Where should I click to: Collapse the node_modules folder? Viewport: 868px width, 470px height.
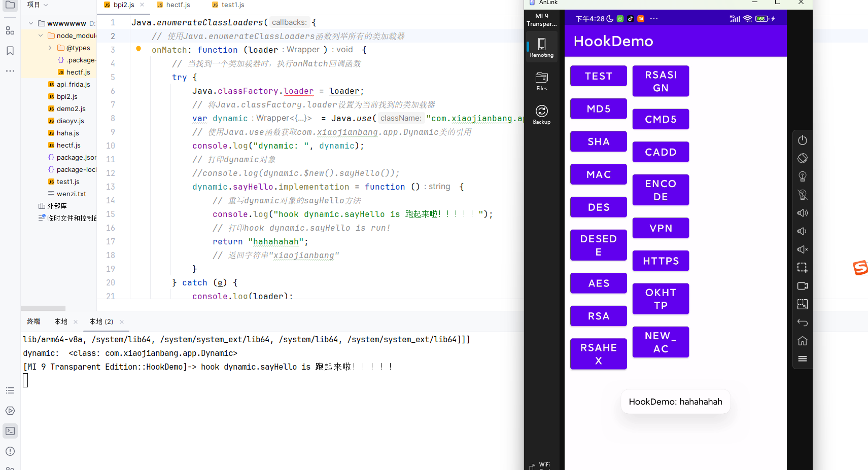[41, 35]
